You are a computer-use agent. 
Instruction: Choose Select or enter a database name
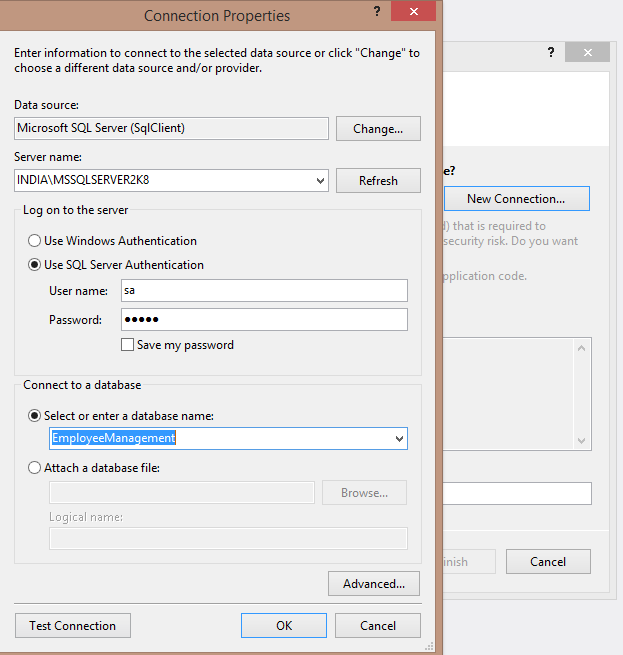[35, 415]
